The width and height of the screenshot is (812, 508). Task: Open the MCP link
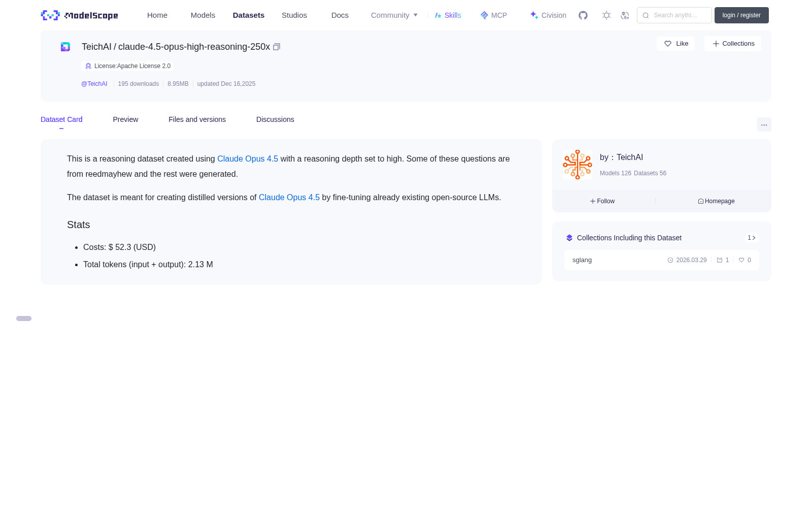coord(494,15)
